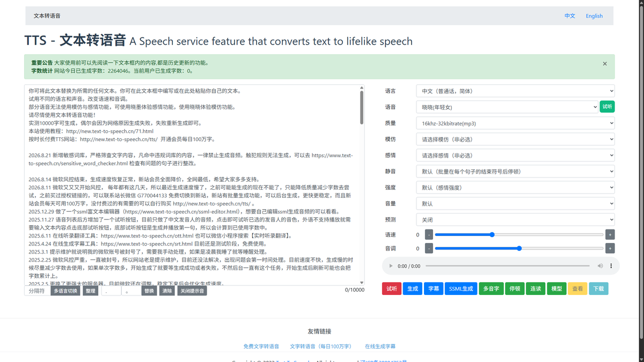
Task: Decrease 语速 with the minus button
Action: tap(429, 234)
